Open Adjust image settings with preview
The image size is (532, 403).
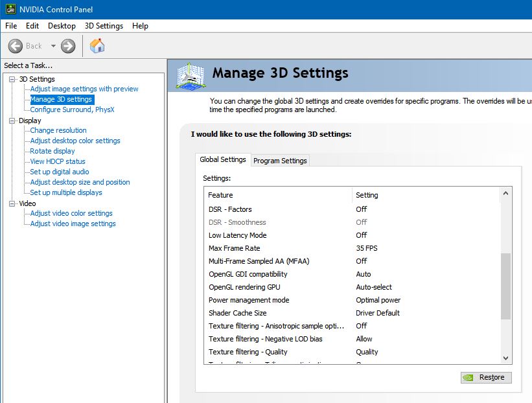pos(84,89)
